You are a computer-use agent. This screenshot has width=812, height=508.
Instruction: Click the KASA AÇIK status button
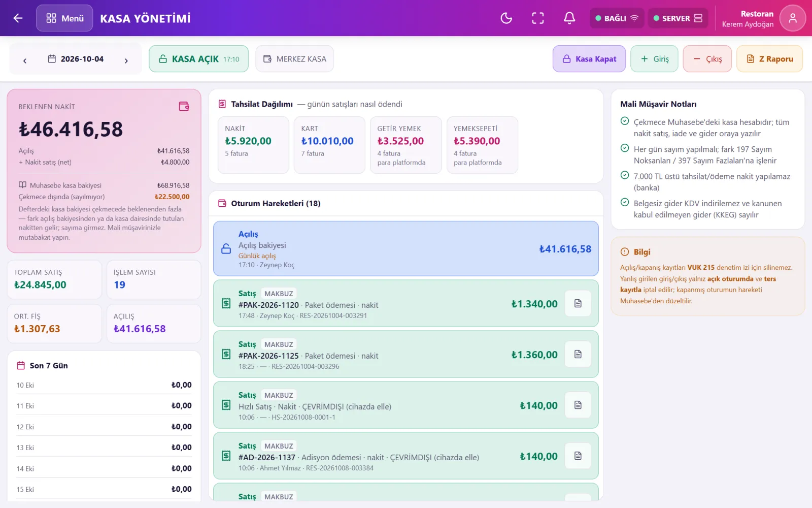click(x=198, y=59)
